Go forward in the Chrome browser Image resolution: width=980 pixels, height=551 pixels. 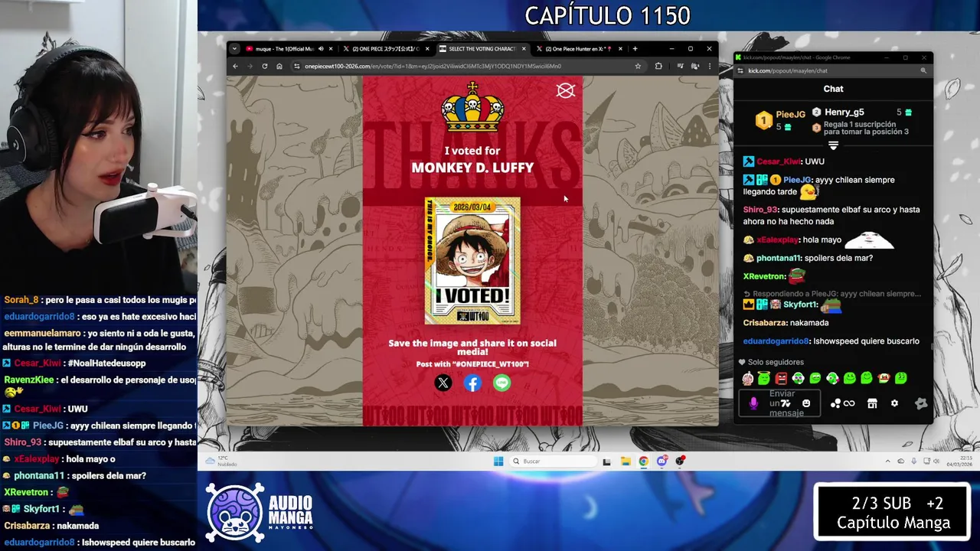click(x=250, y=66)
